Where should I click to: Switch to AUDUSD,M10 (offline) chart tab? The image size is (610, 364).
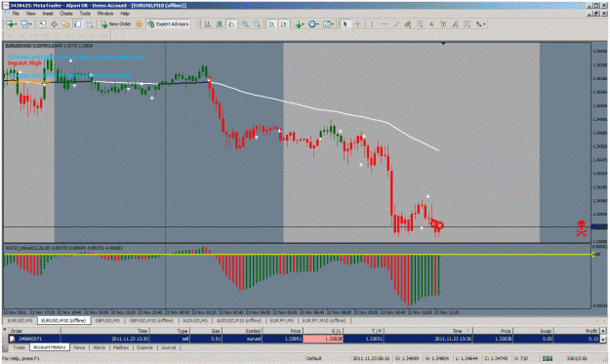[238, 320]
